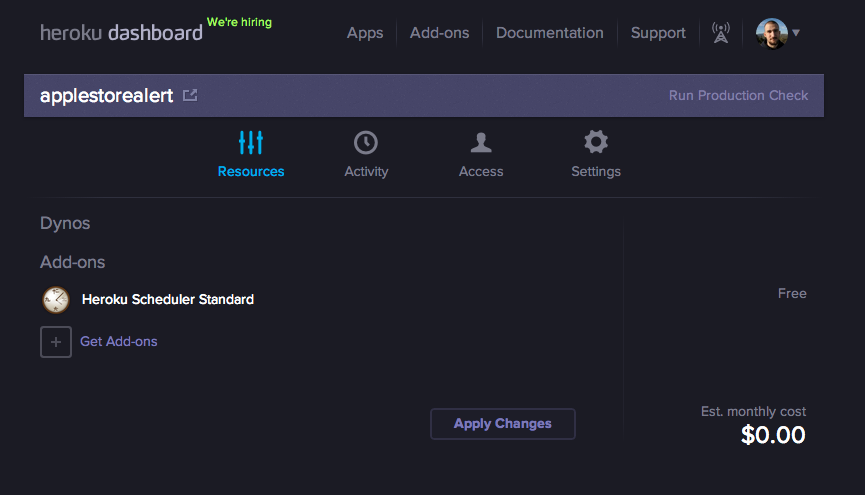
Task: Click the Activity clock icon
Action: click(366, 142)
